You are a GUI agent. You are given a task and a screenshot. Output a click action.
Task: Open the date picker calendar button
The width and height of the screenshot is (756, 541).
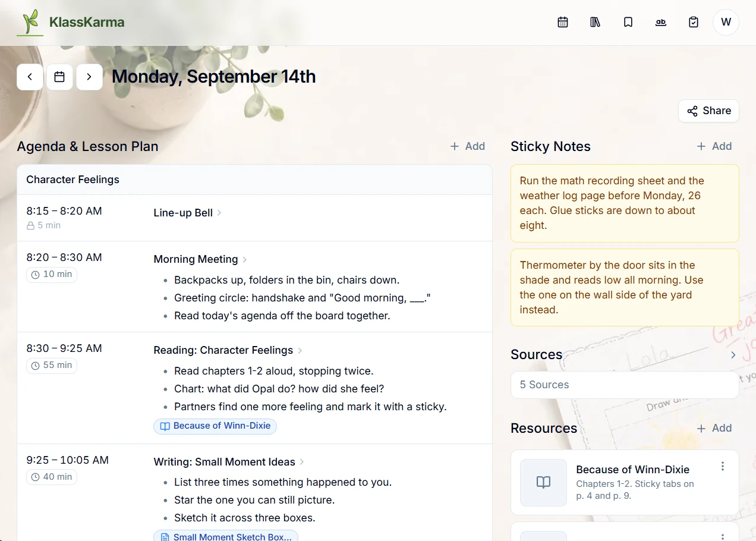click(59, 77)
